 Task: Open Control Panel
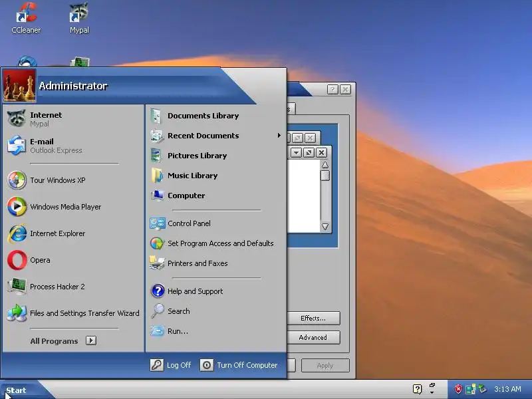(x=215, y=223)
